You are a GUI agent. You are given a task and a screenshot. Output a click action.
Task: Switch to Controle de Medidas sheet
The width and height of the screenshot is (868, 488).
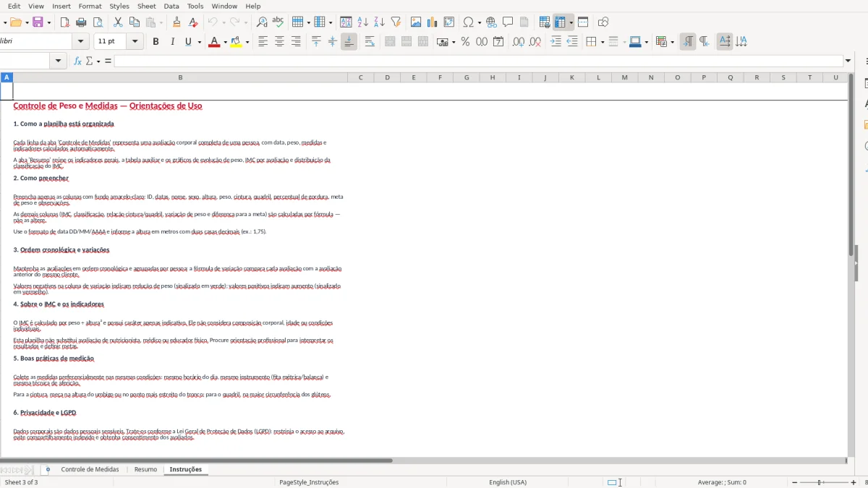[90, 470]
